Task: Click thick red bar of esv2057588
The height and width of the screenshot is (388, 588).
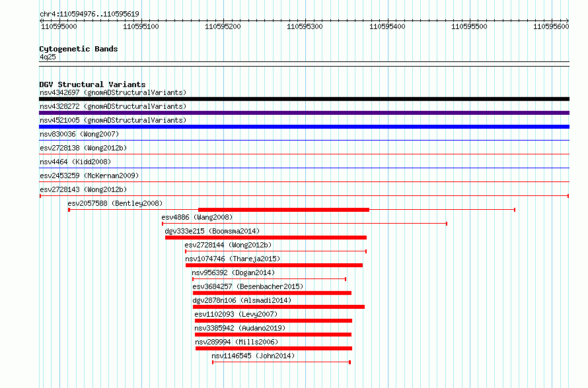Action: [x=283, y=210]
